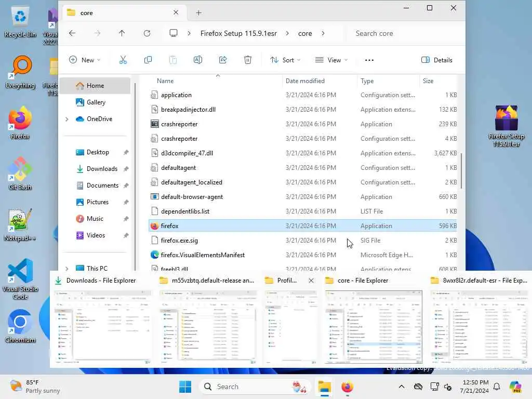Go up one folder with up arrow
This screenshot has width=532, height=399.
click(122, 33)
